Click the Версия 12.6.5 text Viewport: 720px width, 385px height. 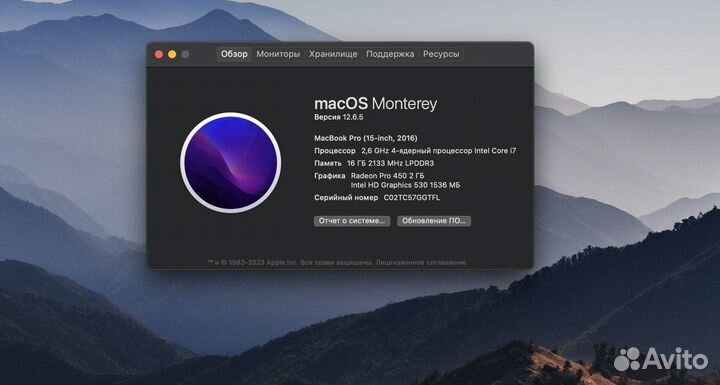click(x=339, y=117)
